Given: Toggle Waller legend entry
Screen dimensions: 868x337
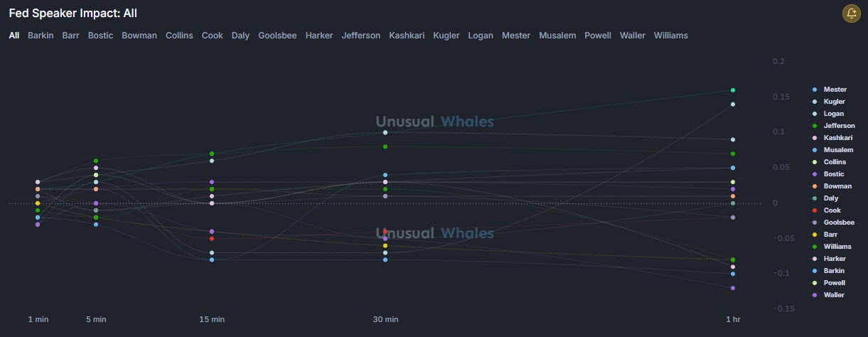Looking at the screenshot, I should (x=834, y=295).
